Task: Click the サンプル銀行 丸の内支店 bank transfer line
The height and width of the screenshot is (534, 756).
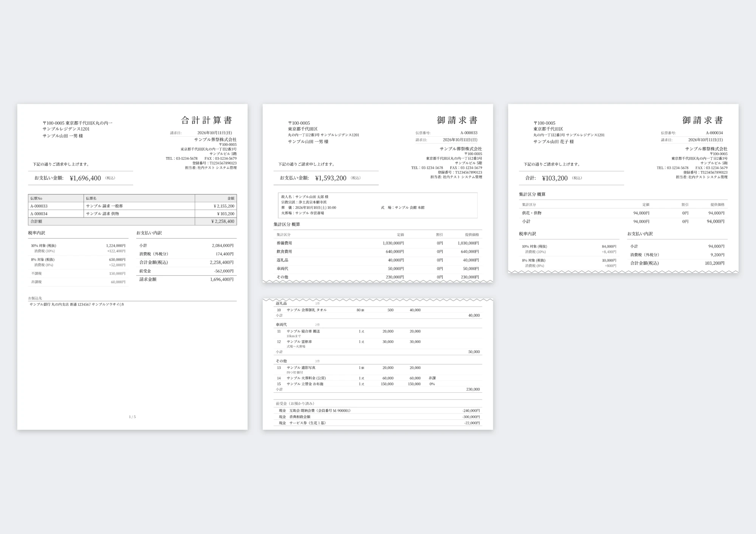Action: pos(77,304)
